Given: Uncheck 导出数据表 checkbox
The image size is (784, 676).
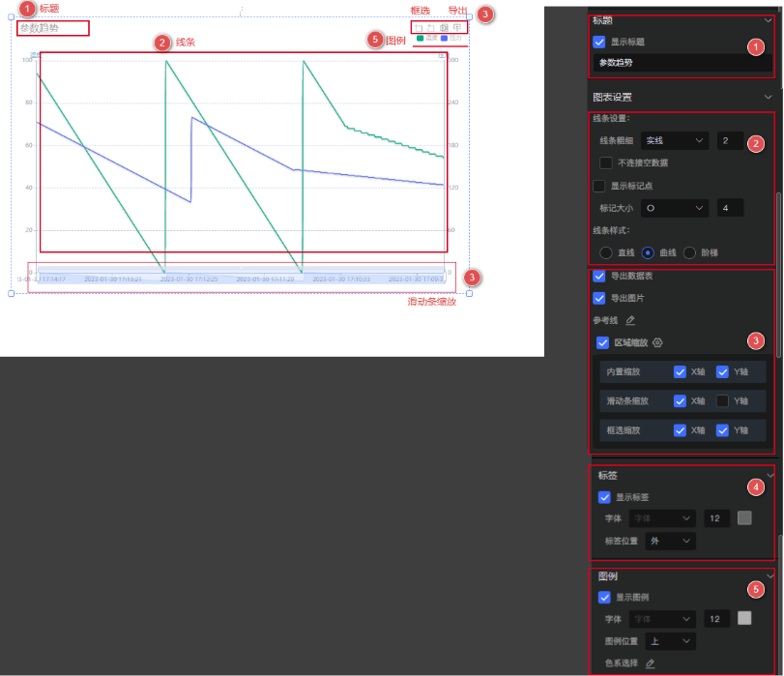Looking at the screenshot, I should (599, 276).
